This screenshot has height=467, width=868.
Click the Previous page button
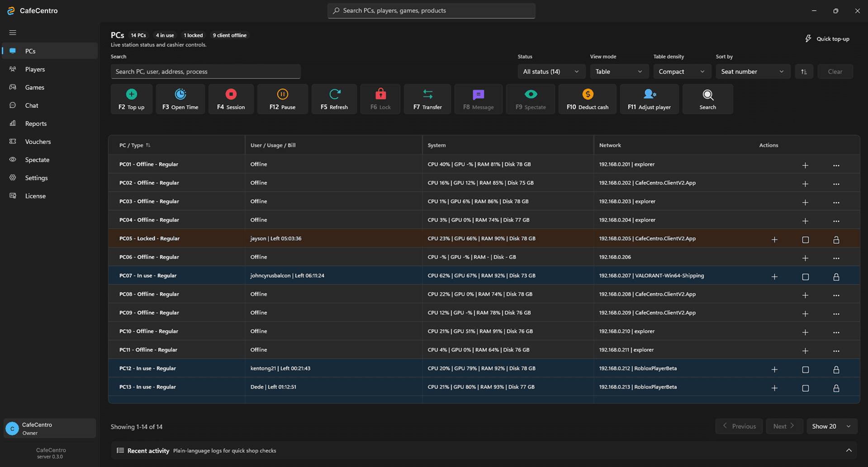pyautogui.click(x=739, y=426)
